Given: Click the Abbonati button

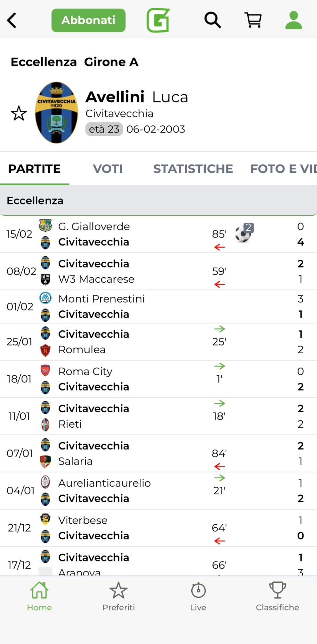Looking at the screenshot, I should (x=88, y=20).
